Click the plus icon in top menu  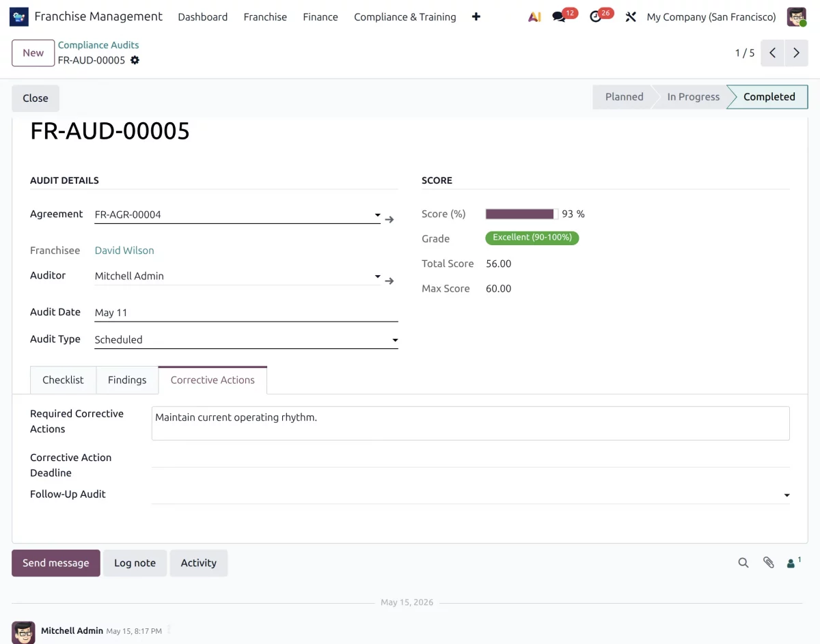pos(476,16)
